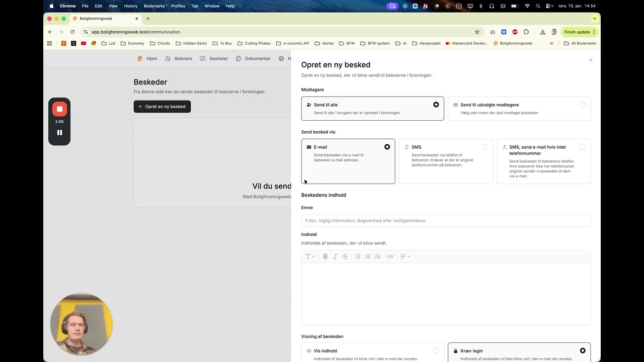
Task: Choose SMS with e-mail fallback option
Action: [x=544, y=161]
